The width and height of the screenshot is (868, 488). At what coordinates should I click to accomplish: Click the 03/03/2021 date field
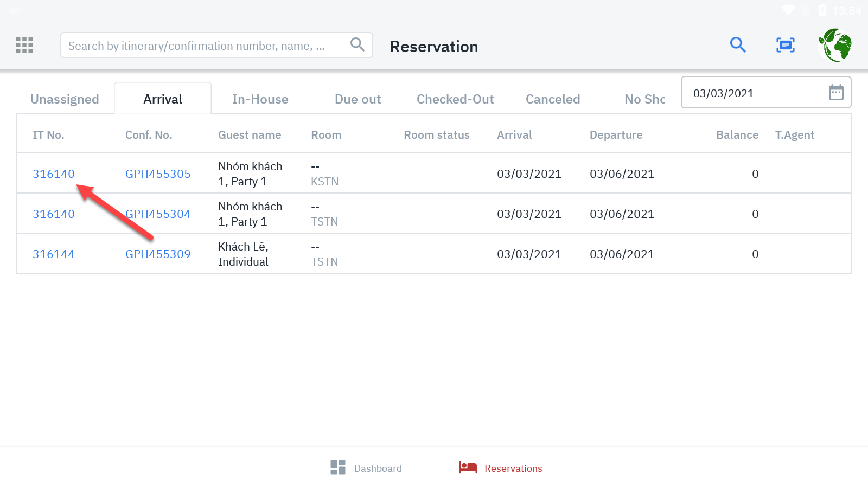tap(754, 93)
